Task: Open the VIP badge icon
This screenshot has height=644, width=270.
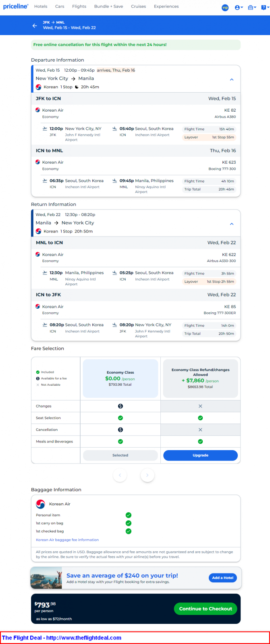Action: 225,8
